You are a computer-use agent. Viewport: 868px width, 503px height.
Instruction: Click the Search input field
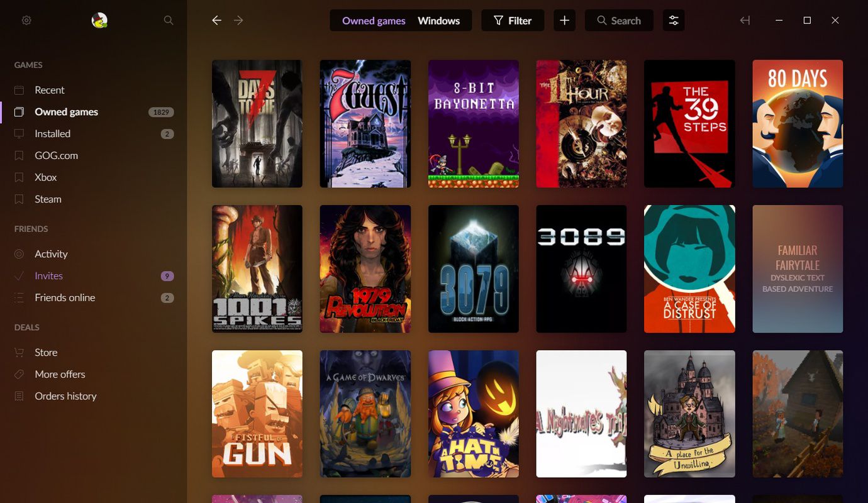coord(619,20)
